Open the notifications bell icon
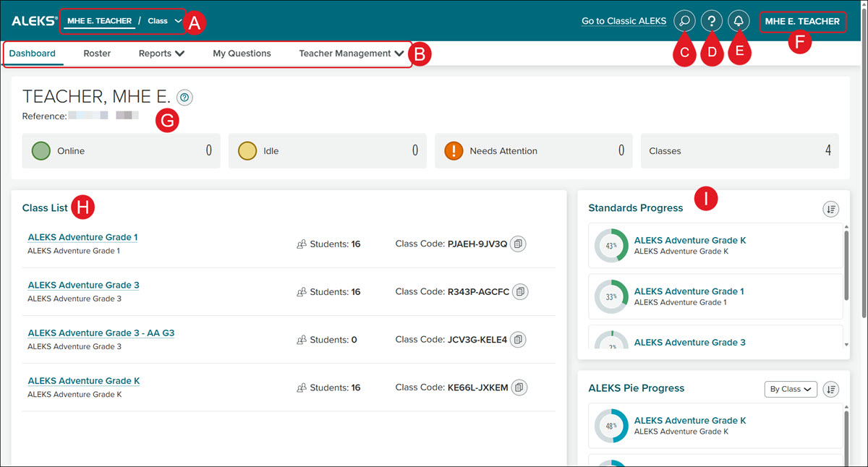This screenshot has width=868, height=467. pyautogui.click(x=739, y=21)
